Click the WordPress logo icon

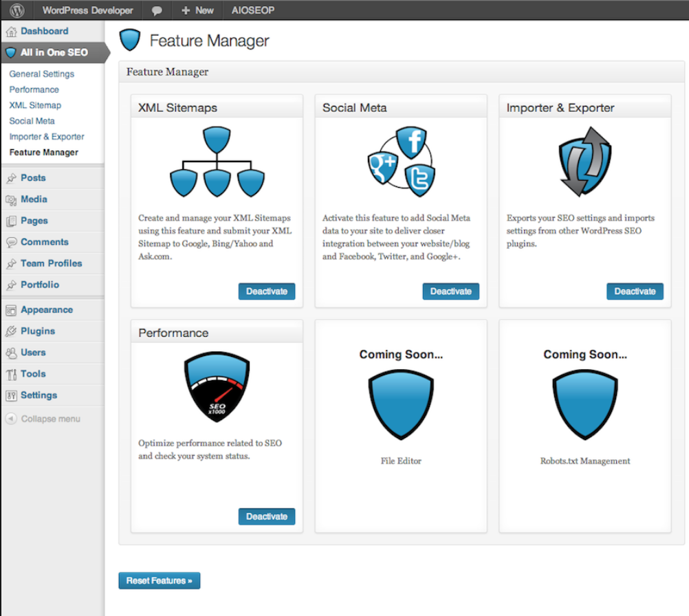[x=17, y=10]
